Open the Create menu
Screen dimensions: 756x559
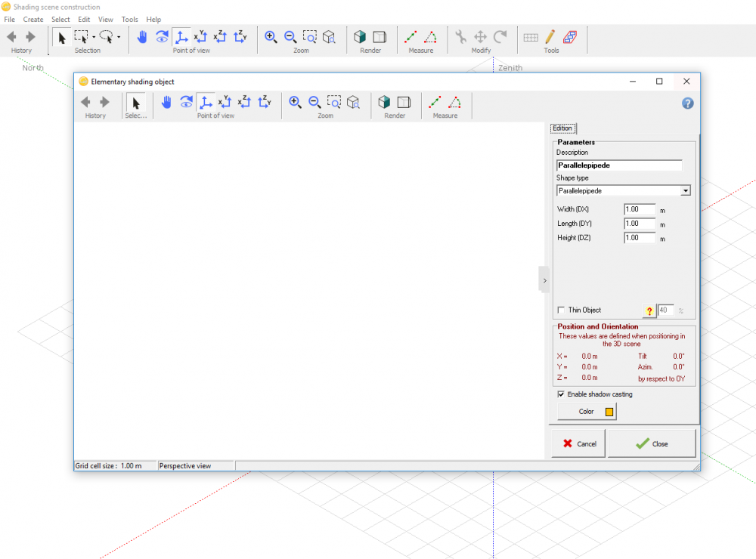click(x=33, y=20)
